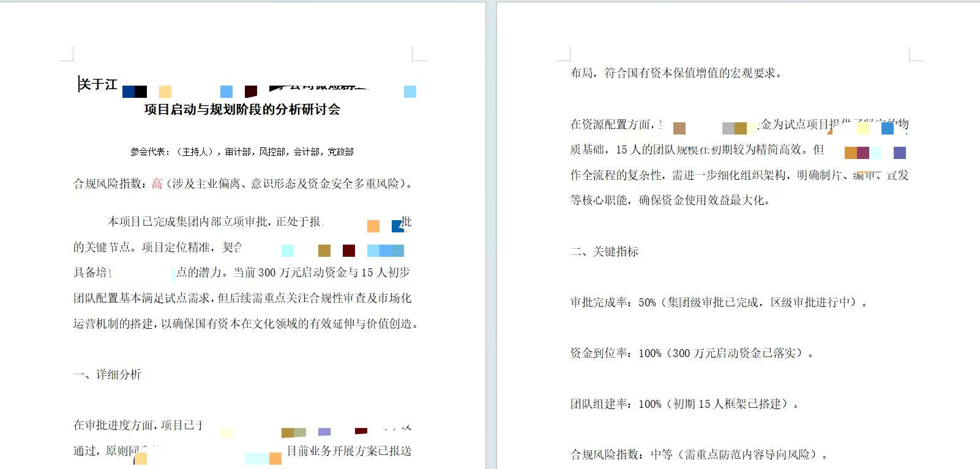Click the line 等核心职能，确保资金使用效益最大化

point(670,200)
